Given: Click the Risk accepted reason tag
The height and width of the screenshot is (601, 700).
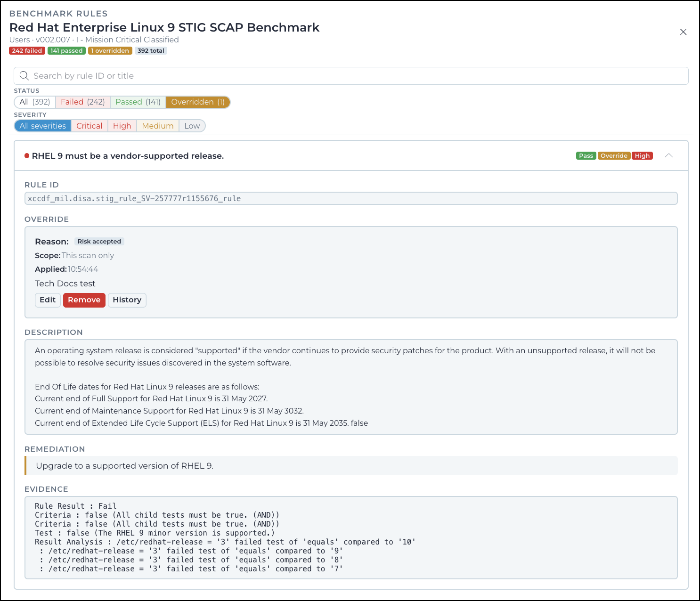Looking at the screenshot, I should [x=99, y=242].
